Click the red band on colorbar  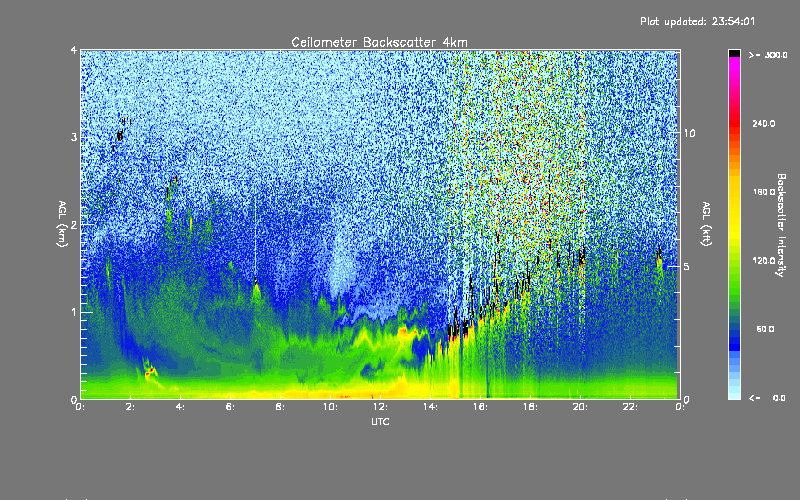tap(734, 125)
